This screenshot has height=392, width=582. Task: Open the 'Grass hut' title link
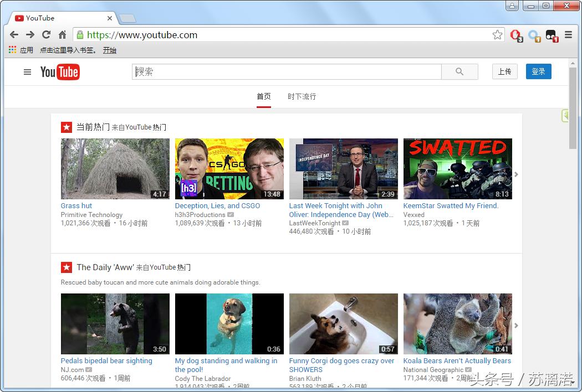[76, 206]
